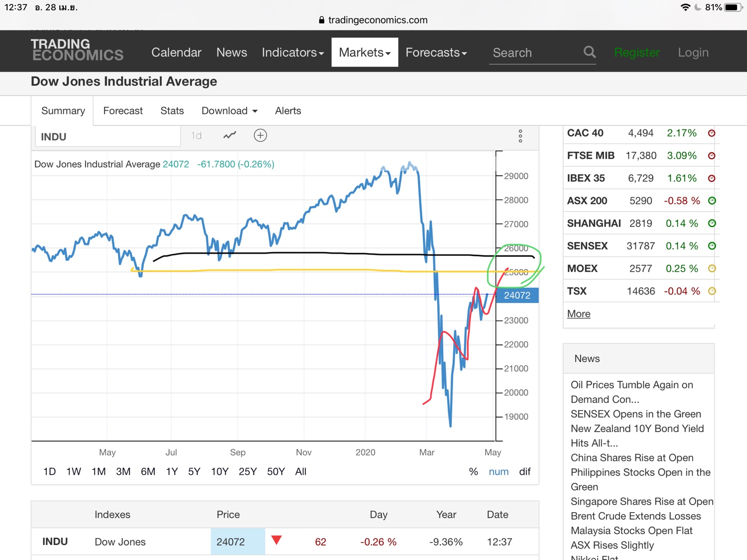Click the add comparison plus icon
This screenshot has height=560, width=747.
(x=260, y=135)
